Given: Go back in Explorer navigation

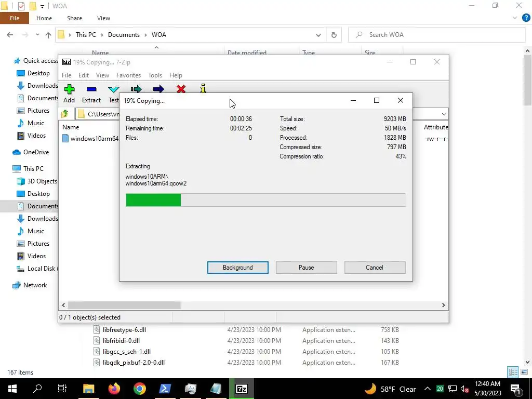Looking at the screenshot, I should tap(10, 35).
